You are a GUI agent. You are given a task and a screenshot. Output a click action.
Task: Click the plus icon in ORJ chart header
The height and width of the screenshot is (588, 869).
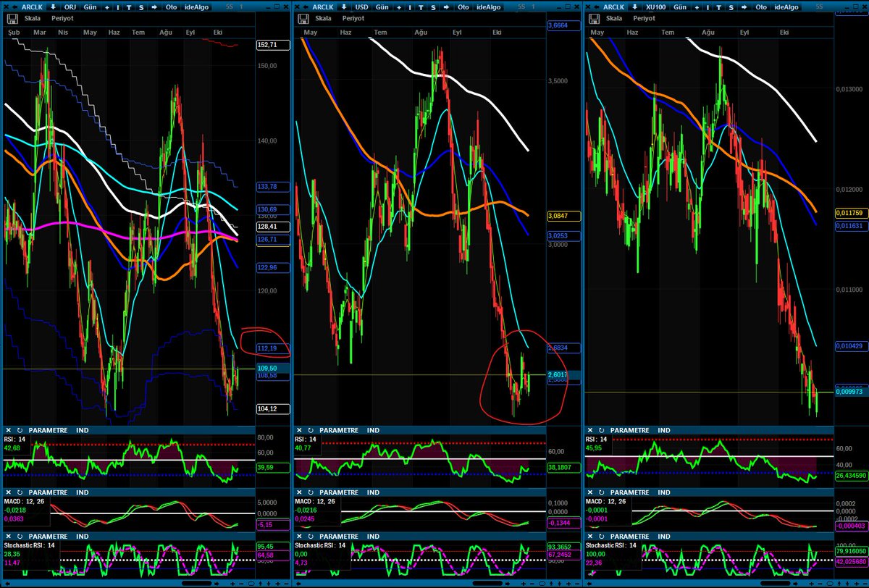107,7
